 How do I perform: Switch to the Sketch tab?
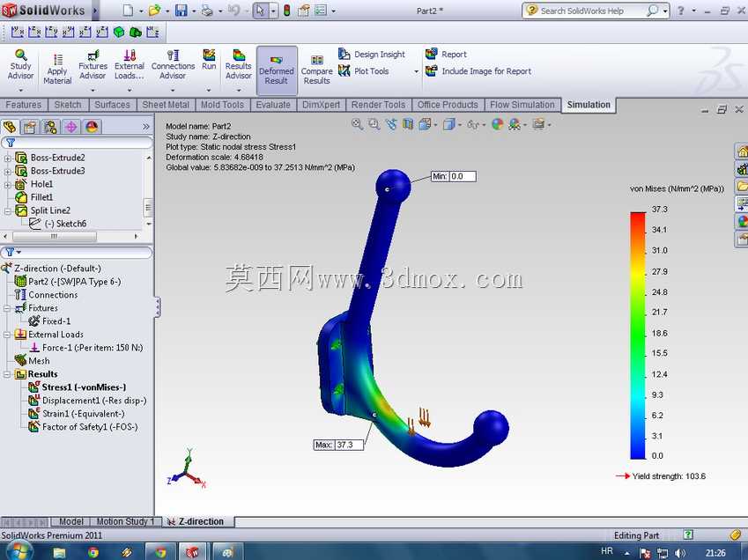[x=68, y=105]
